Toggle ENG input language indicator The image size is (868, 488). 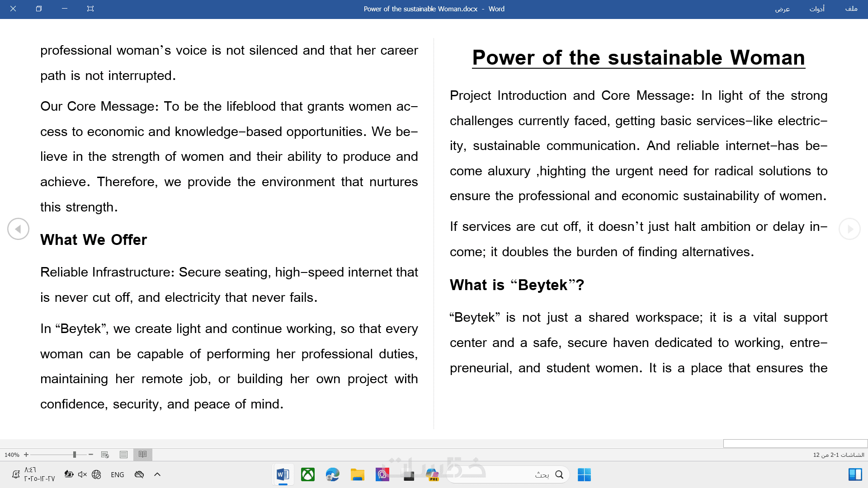tap(117, 474)
